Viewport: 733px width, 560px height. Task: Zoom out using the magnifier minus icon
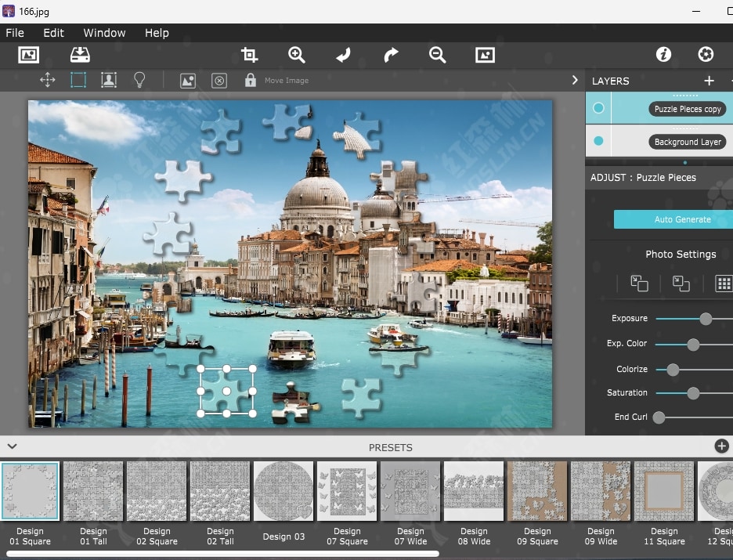(x=437, y=55)
